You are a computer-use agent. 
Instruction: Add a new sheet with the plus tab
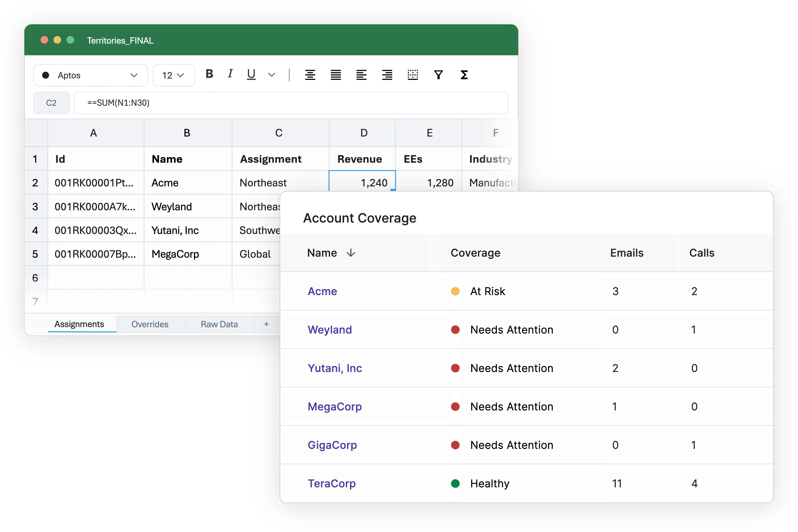(266, 324)
